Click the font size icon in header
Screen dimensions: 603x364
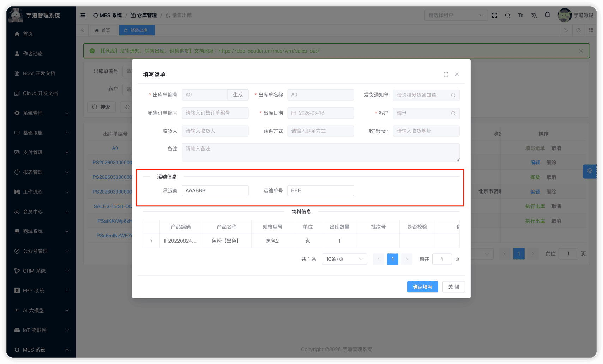(520, 15)
